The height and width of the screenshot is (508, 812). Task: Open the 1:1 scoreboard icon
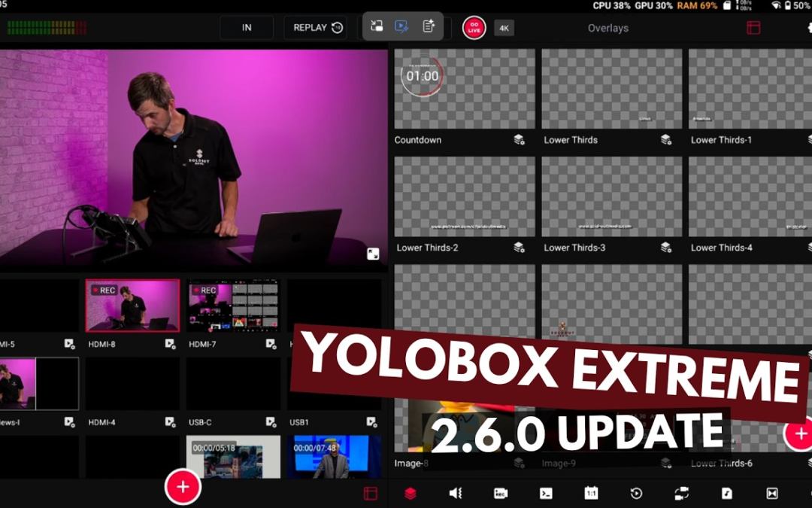coord(592,494)
